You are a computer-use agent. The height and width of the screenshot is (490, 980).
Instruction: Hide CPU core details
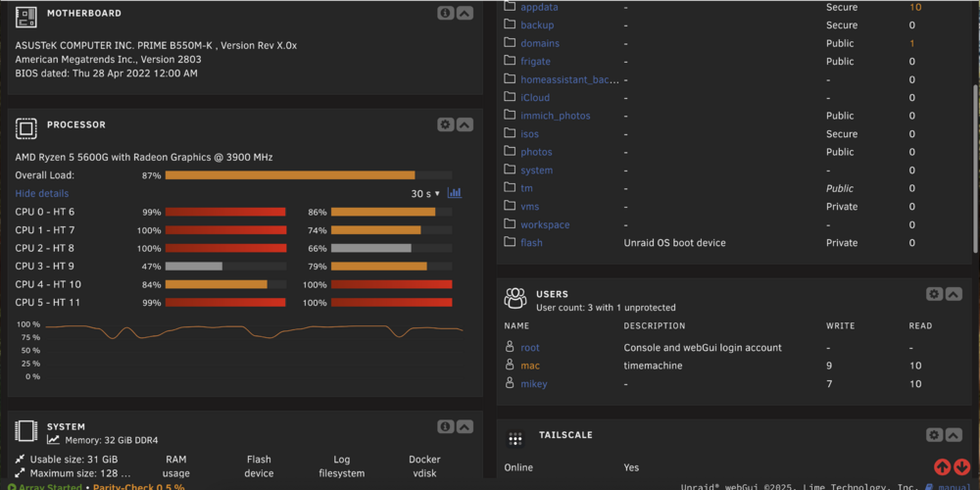[x=42, y=194]
